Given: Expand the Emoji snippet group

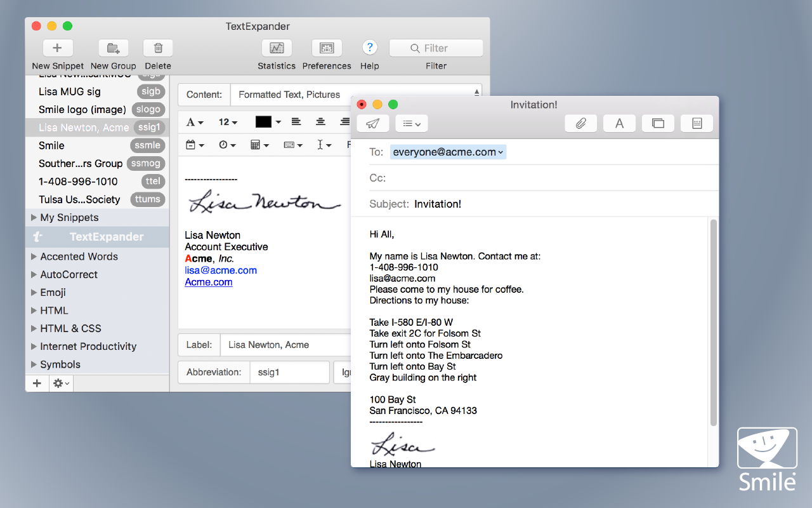Looking at the screenshot, I should coord(34,292).
